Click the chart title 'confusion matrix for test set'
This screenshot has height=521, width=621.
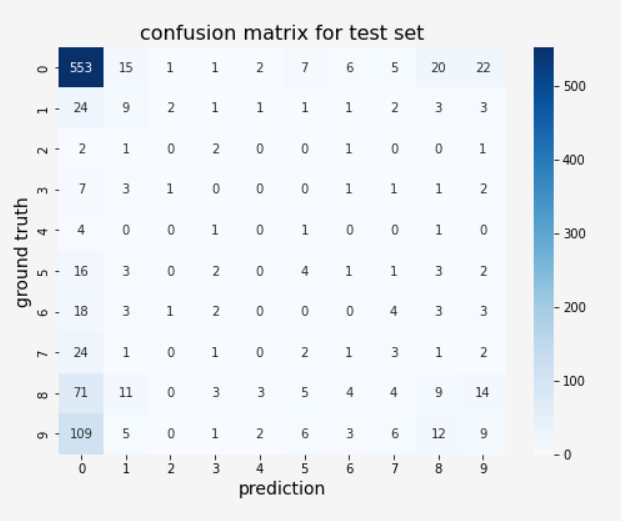(x=282, y=33)
